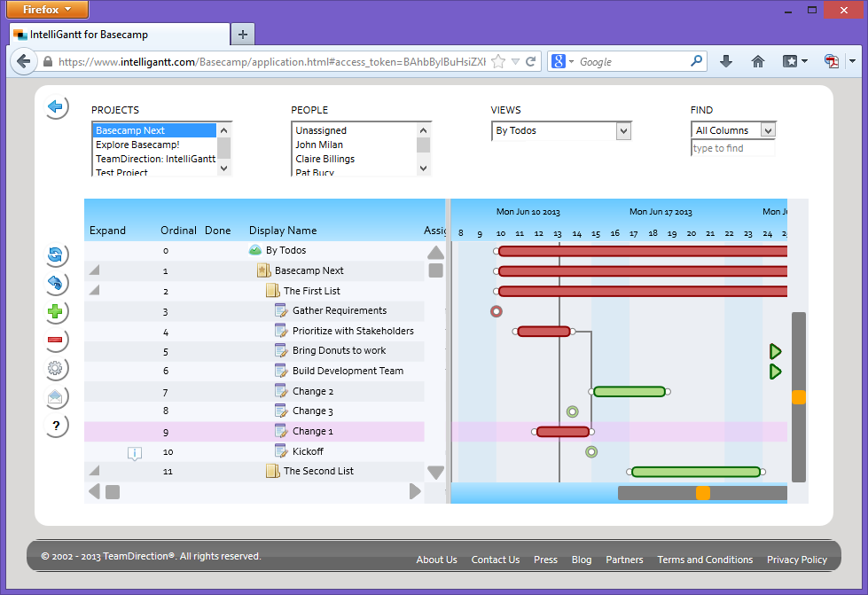Screen dimensions: 868x595
Task: Open the Blog footer link
Action: click(x=582, y=560)
